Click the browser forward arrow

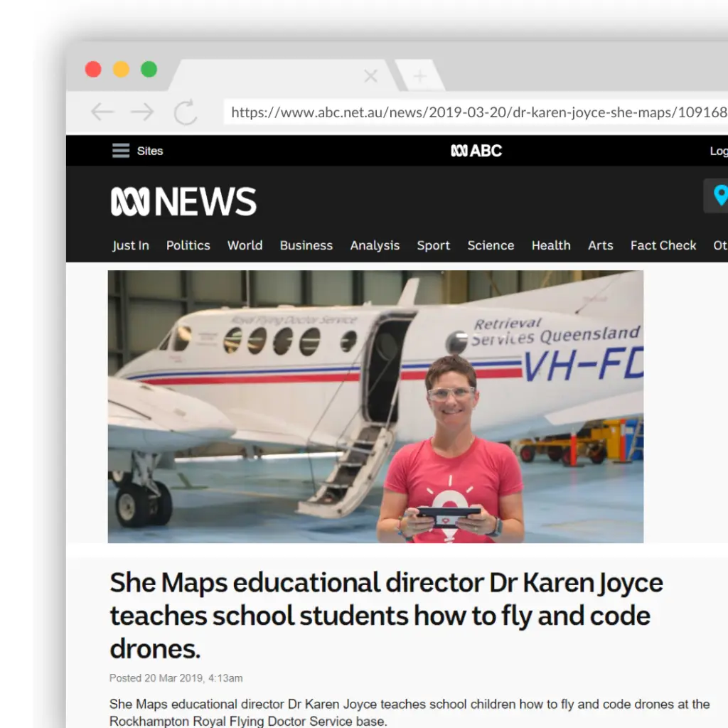(x=142, y=112)
